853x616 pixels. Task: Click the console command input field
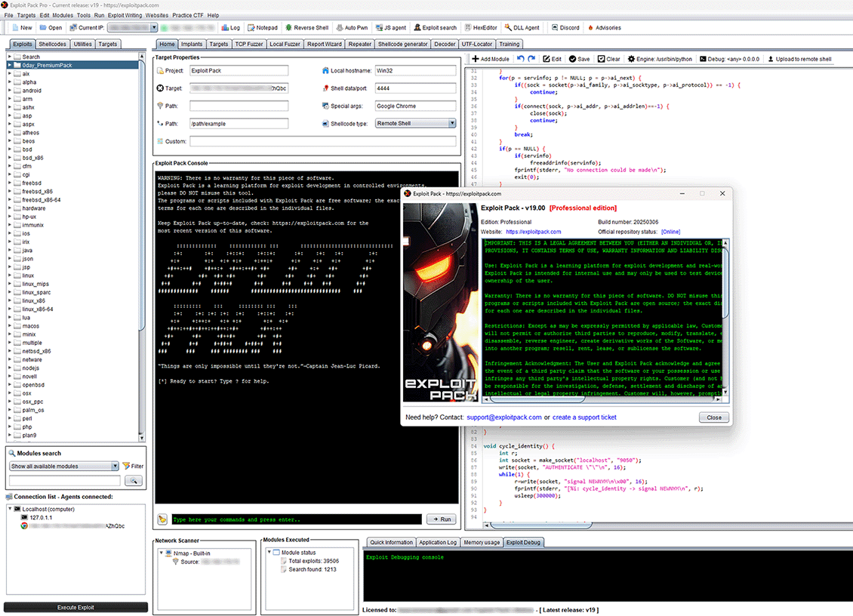[x=295, y=519]
